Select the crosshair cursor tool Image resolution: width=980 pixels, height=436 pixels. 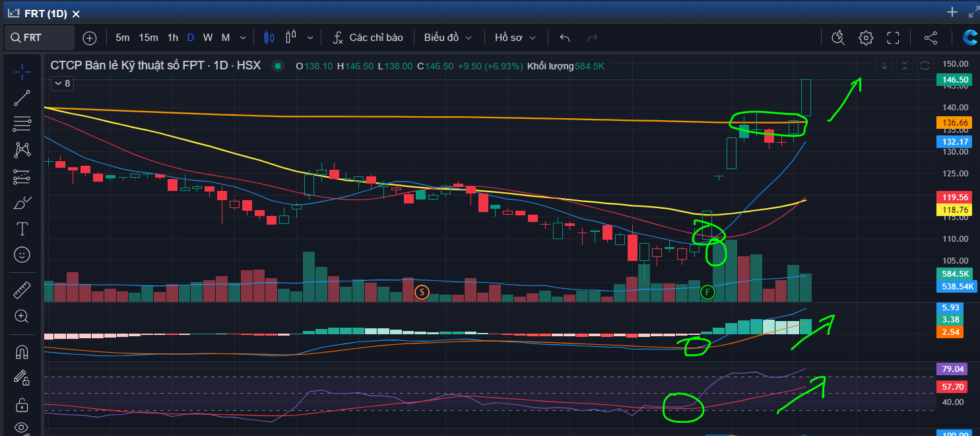22,72
